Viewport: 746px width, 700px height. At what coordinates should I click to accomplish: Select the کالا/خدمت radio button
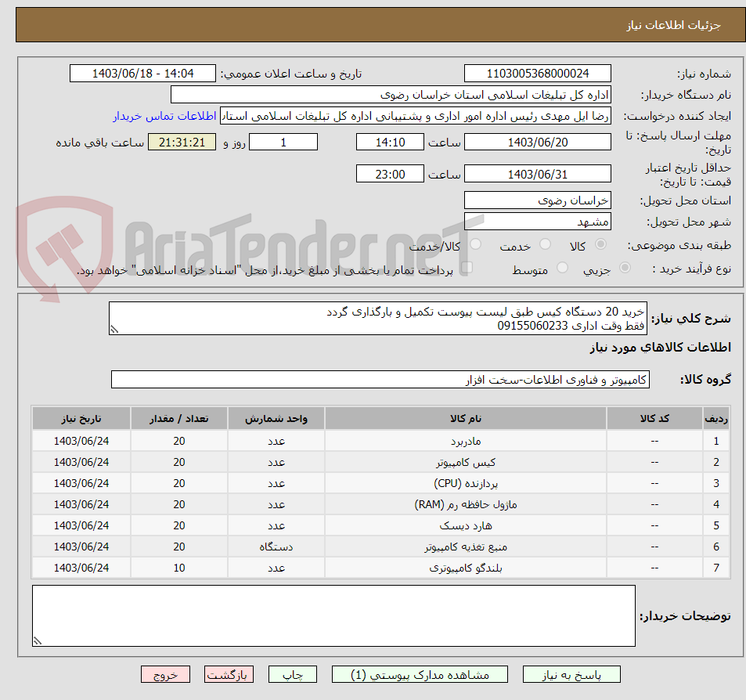[475, 244]
